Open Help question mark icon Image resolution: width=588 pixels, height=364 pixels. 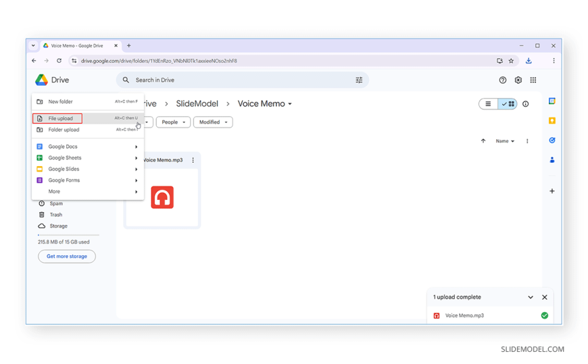point(502,80)
